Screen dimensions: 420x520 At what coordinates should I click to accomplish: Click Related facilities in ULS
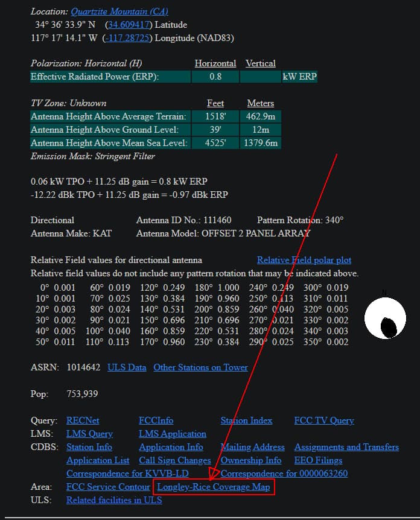pyautogui.click(x=114, y=500)
